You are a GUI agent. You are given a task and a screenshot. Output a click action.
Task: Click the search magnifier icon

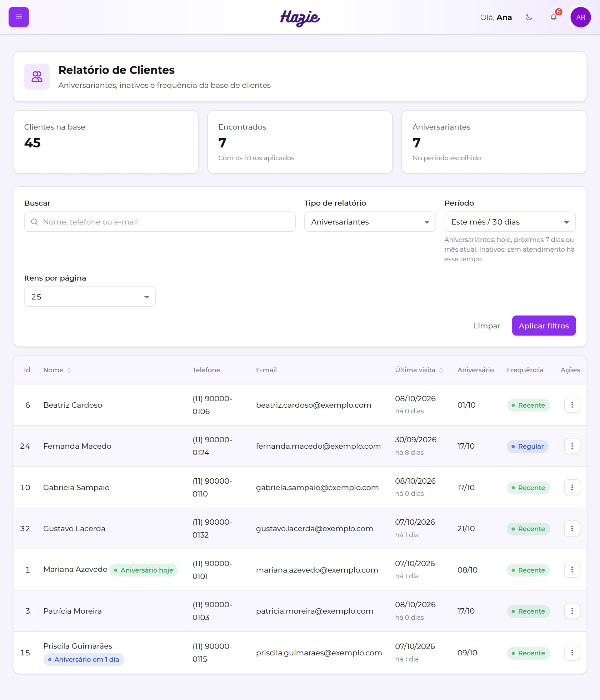(34, 222)
